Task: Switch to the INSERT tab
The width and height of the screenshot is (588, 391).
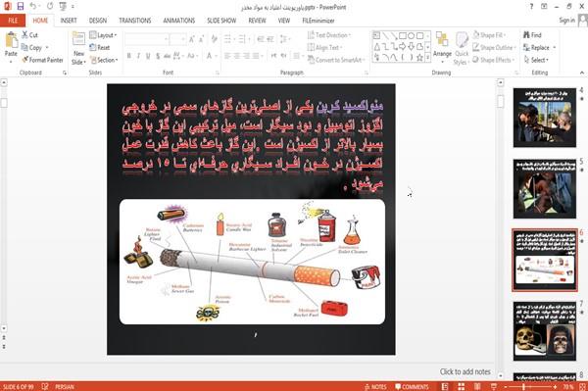Action: (x=69, y=21)
